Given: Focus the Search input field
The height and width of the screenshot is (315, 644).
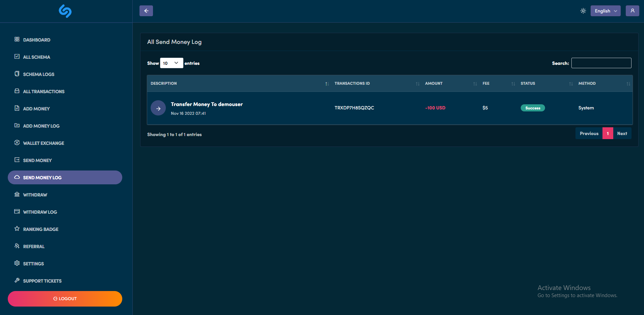Looking at the screenshot, I should pyautogui.click(x=601, y=63).
